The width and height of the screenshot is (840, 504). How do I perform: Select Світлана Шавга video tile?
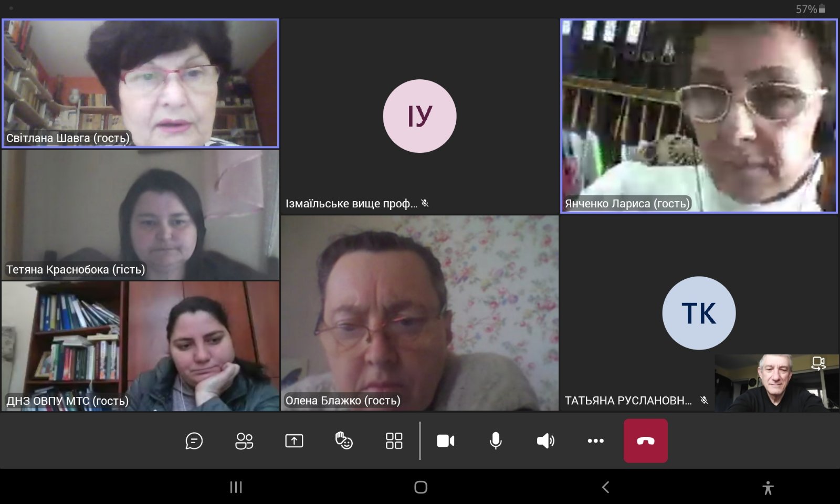(x=140, y=83)
